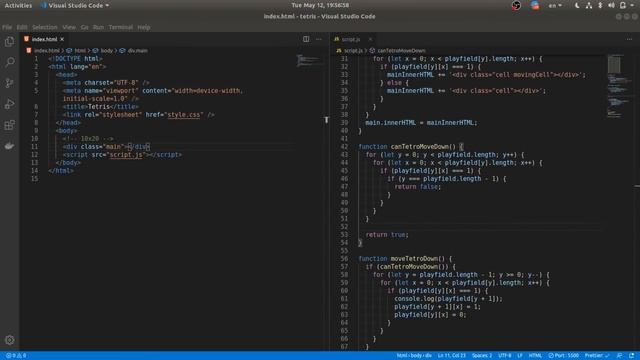Click 'Ln 11, Col 23' in status bar
This screenshot has width=640, height=360.
tap(451, 356)
